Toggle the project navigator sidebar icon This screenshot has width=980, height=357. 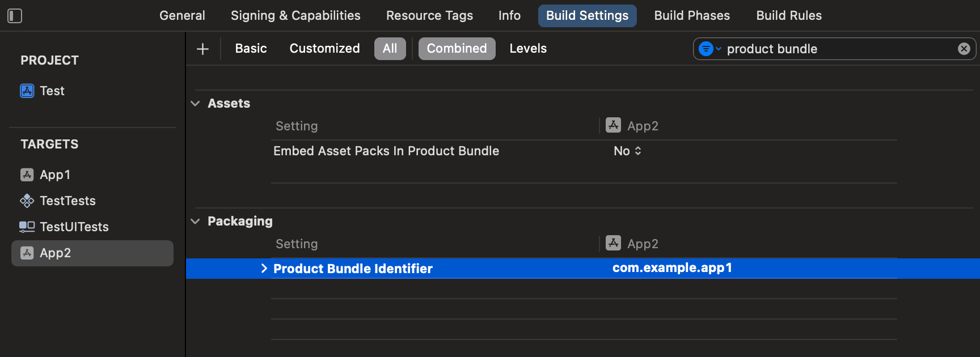pyautogui.click(x=15, y=16)
